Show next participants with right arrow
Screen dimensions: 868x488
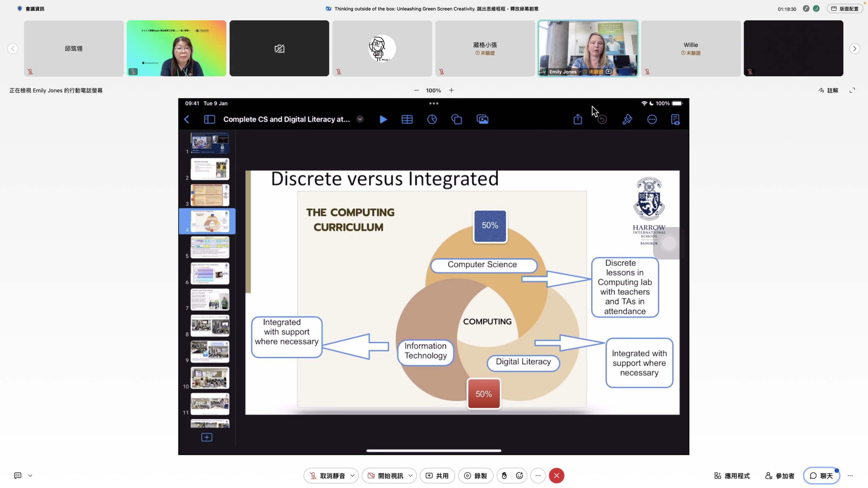pyautogui.click(x=854, y=48)
